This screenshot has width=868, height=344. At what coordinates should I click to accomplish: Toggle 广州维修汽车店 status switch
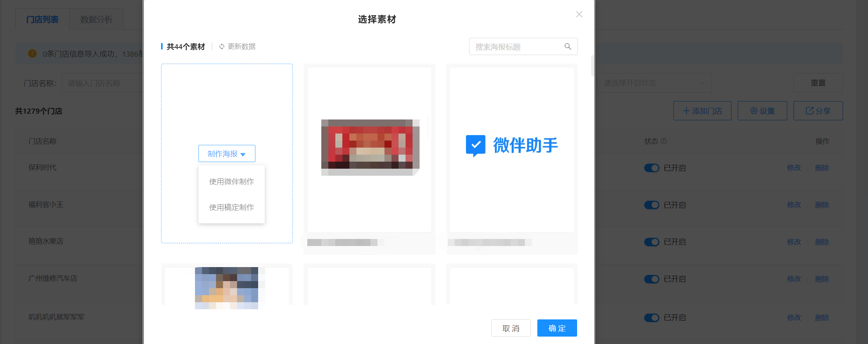652,279
